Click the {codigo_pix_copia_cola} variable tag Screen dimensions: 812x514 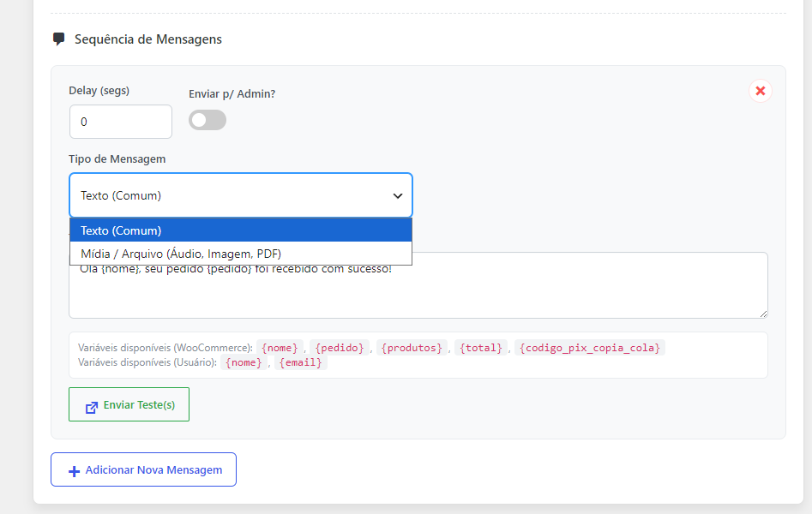click(590, 348)
